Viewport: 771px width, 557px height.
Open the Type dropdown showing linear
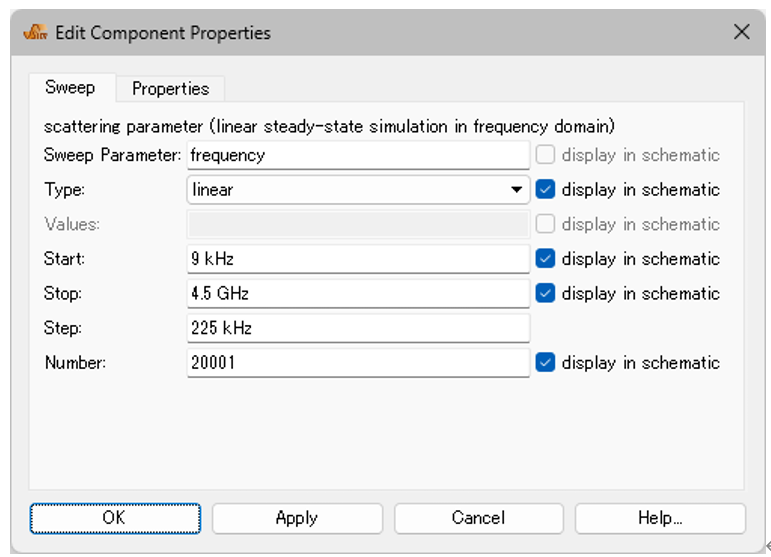click(358, 189)
